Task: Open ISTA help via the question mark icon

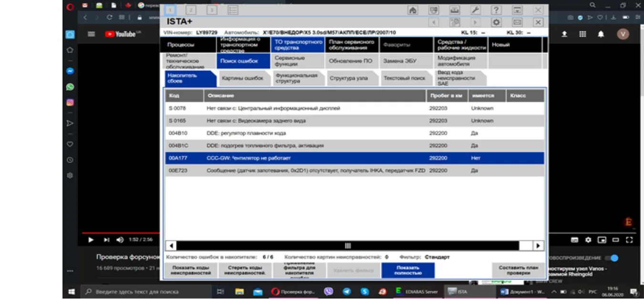Action: pyautogui.click(x=496, y=10)
